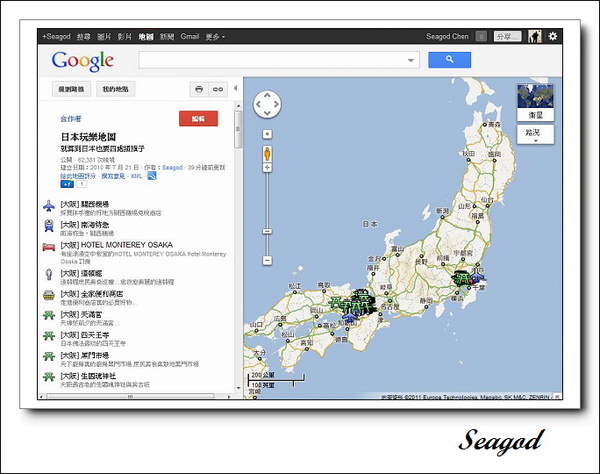600x474 pixels.
Task: Open the Images item in top bar
Action: click(x=104, y=37)
